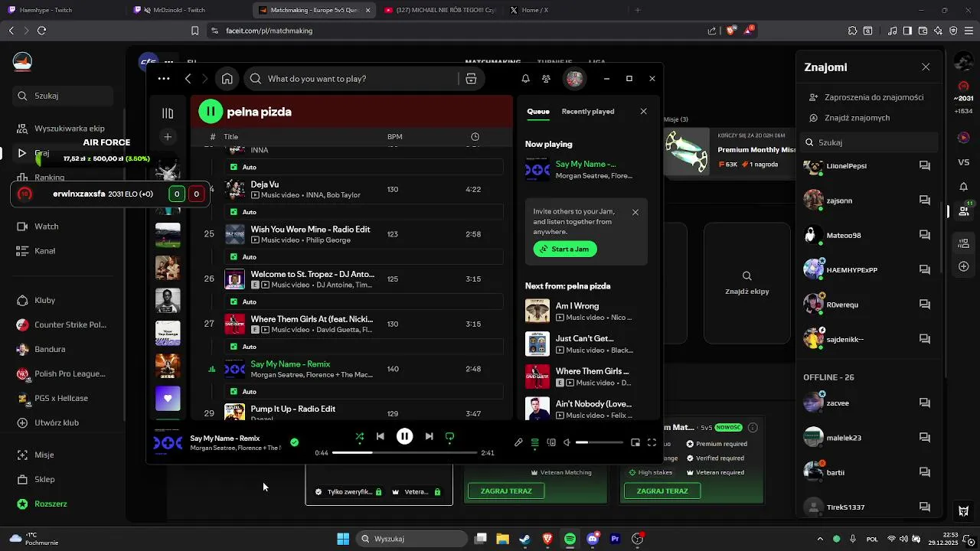This screenshot has height=551, width=980.
Task: Switch to Recently played tab
Action: click(x=588, y=112)
